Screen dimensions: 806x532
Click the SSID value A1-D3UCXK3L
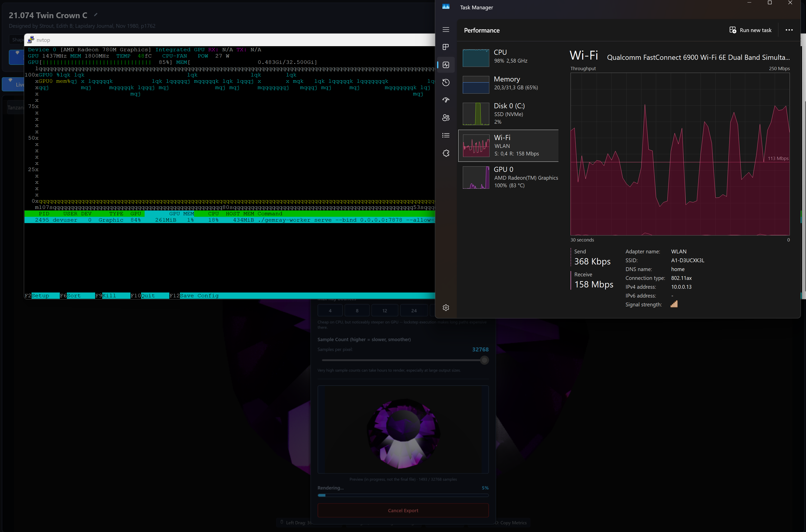coord(688,260)
